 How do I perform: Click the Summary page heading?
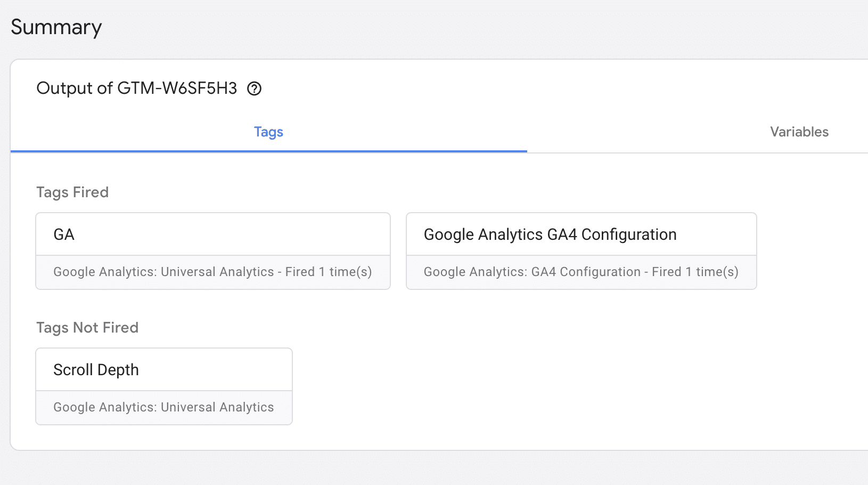[56, 27]
